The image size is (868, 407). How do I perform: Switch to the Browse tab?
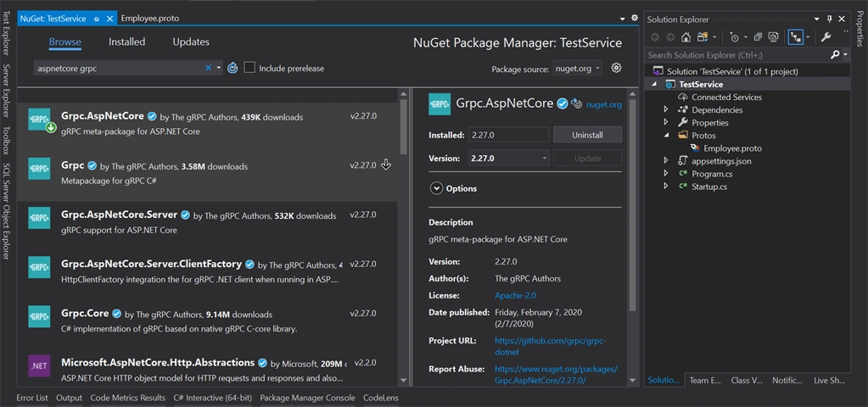coord(64,42)
